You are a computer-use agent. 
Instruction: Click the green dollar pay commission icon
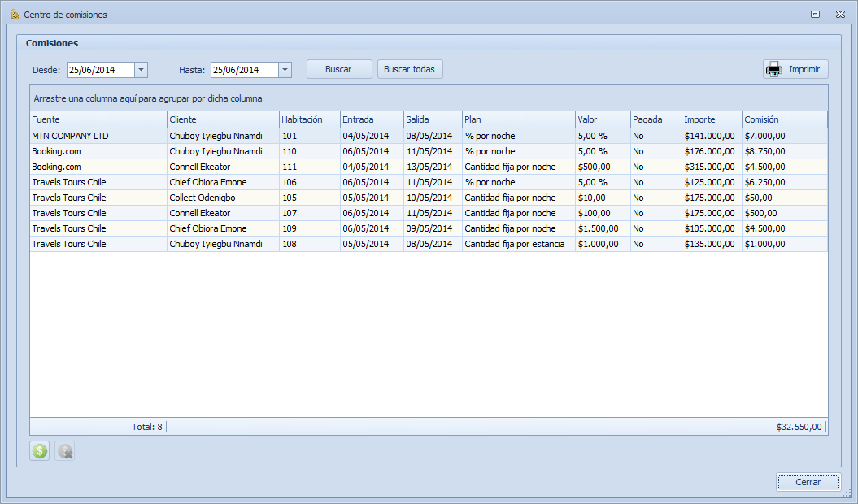point(39,451)
